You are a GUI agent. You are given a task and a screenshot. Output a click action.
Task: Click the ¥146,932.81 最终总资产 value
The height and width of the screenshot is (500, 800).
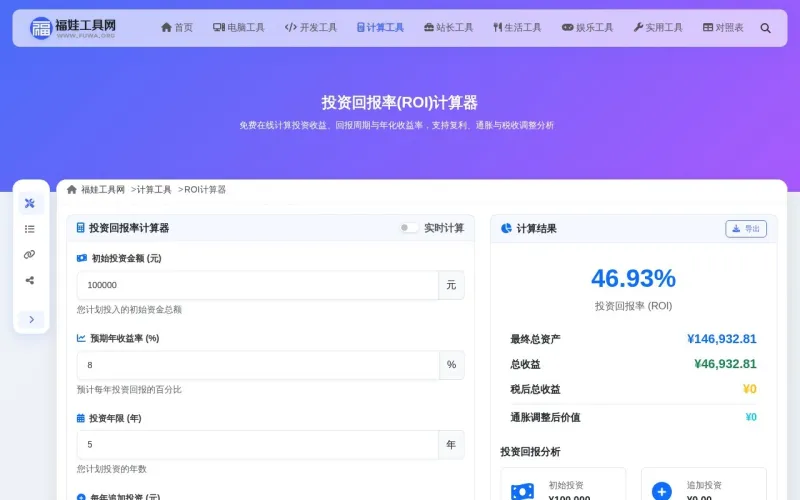coord(721,339)
